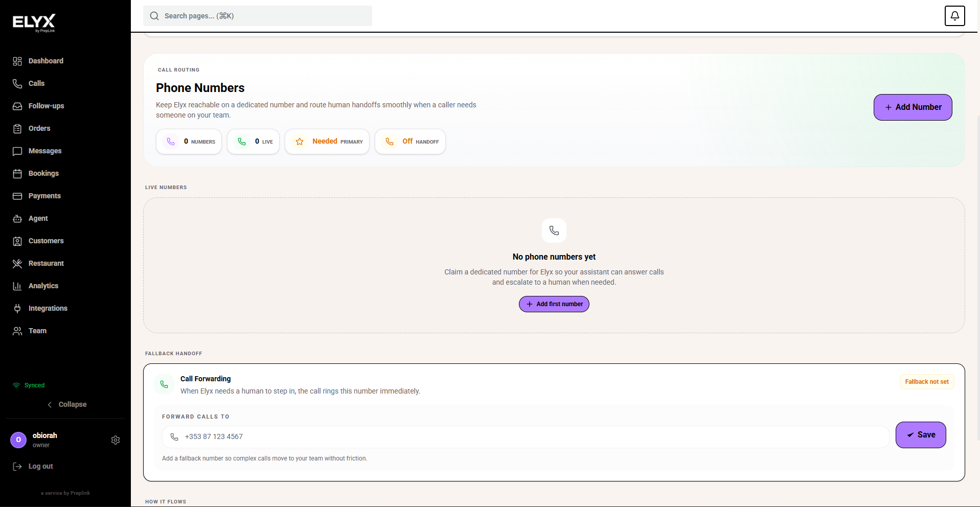
Task: Click the No phone numbers yet text
Action: pos(554,257)
